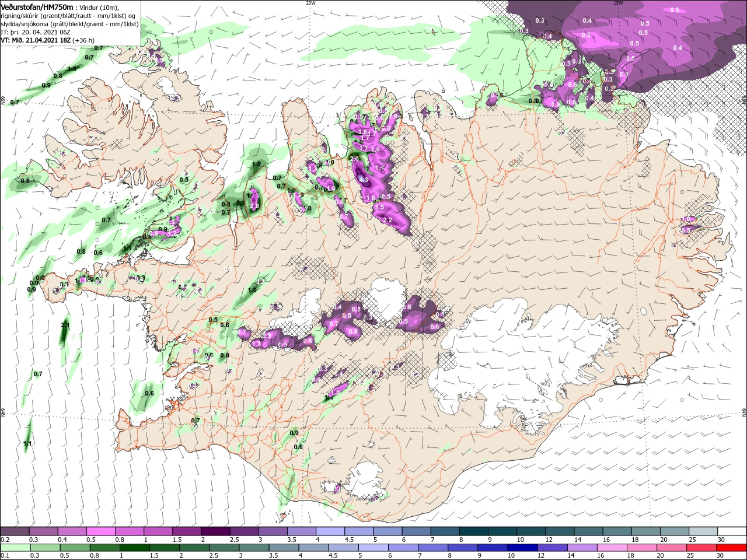Click the darkest purple swatch labeled 2, top row
The width and height of the screenshot is (747, 560).
coord(215,531)
